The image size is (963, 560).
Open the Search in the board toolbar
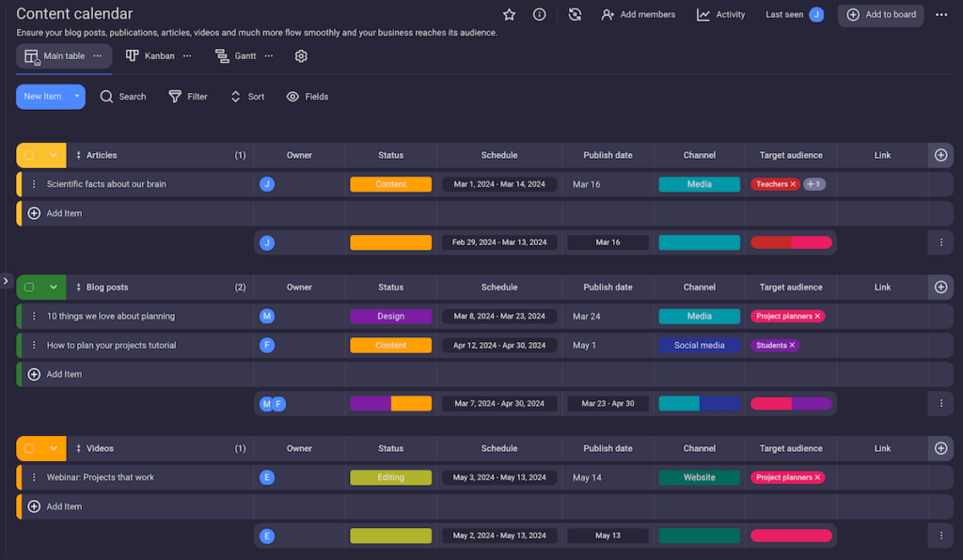(x=123, y=96)
